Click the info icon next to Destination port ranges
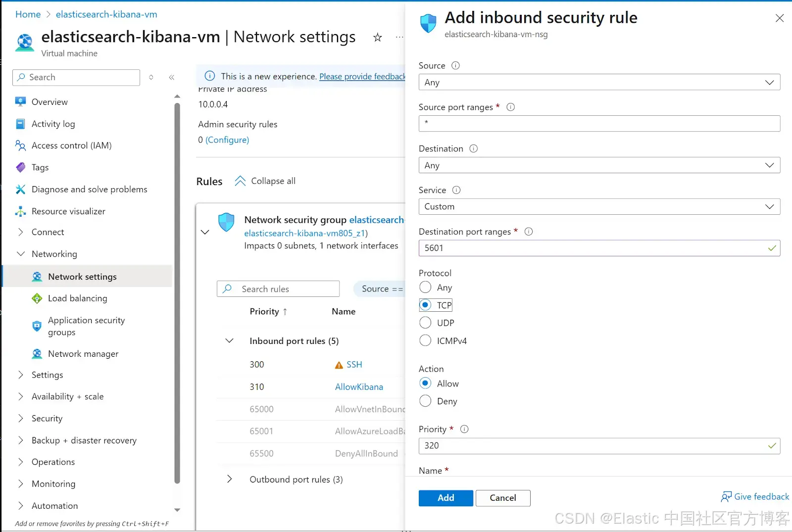Viewport: 792px width, 532px height. (529, 232)
